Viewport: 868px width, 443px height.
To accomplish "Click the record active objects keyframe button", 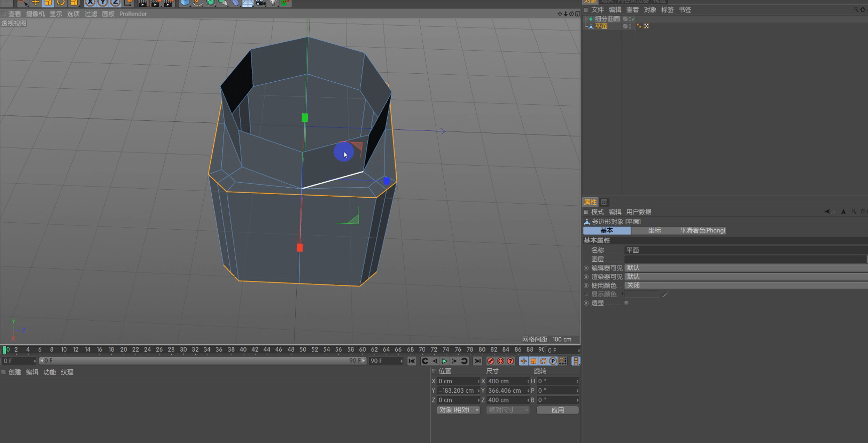I will click(x=491, y=361).
